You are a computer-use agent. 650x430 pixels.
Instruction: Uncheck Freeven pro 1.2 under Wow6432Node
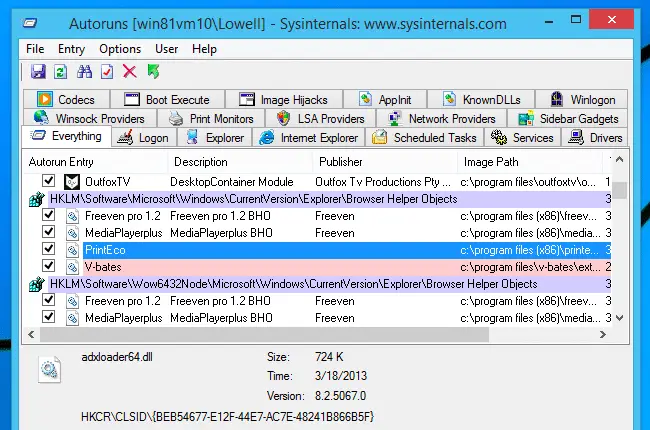(x=49, y=299)
